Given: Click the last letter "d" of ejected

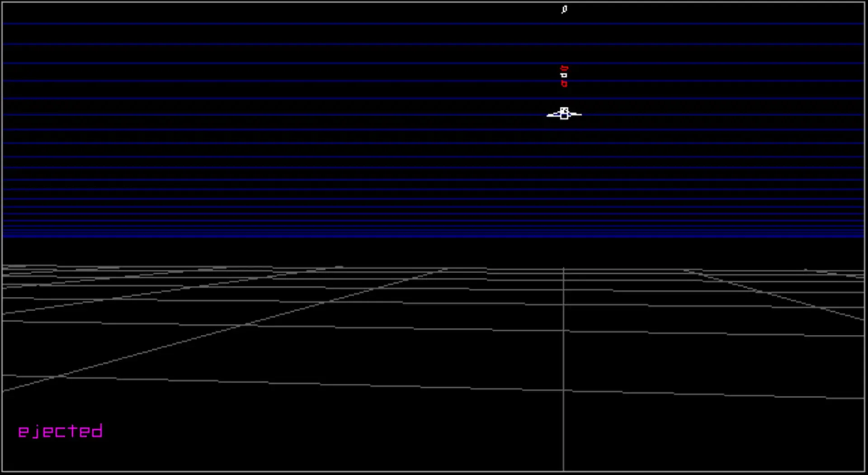Looking at the screenshot, I should click(x=97, y=431).
